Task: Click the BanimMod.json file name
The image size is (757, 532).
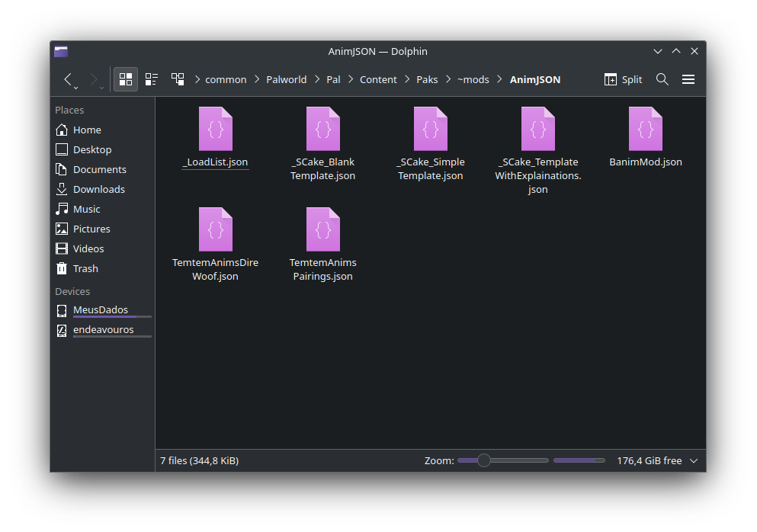Action: coord(646,162)
